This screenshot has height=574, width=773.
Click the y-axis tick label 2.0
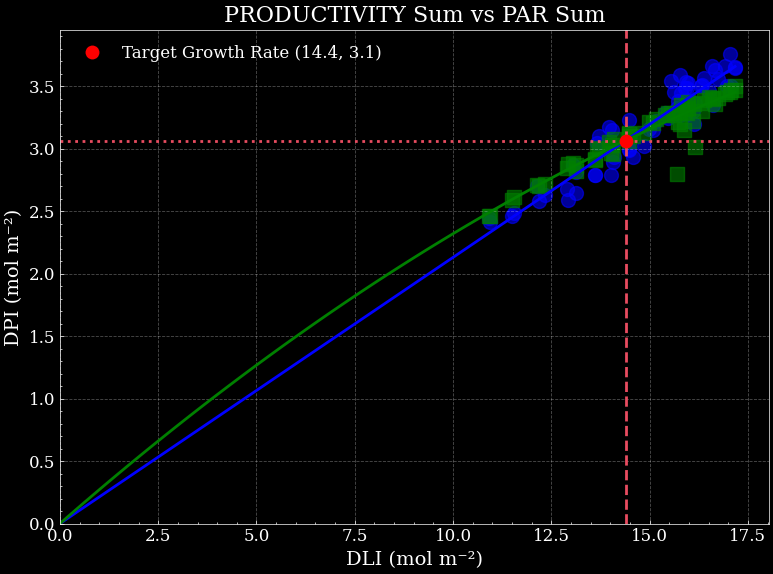click(40, 274)
